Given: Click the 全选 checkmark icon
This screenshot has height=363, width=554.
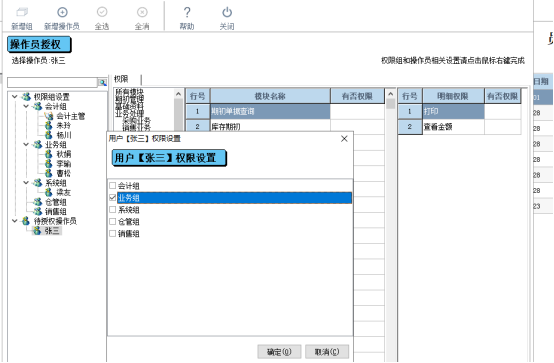Looking at the screenshot, I should tap(102, 12).
